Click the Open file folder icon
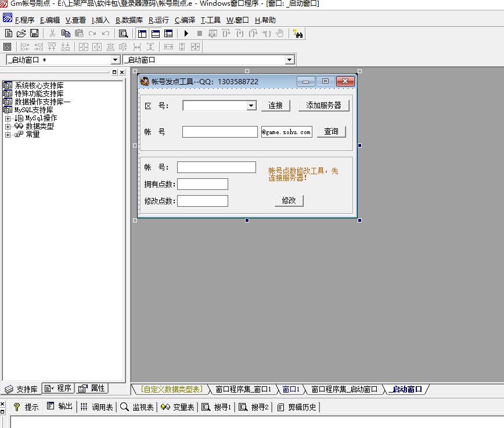Image resolution: width=504 pixels, height=428 pixels. pos(21,34)
